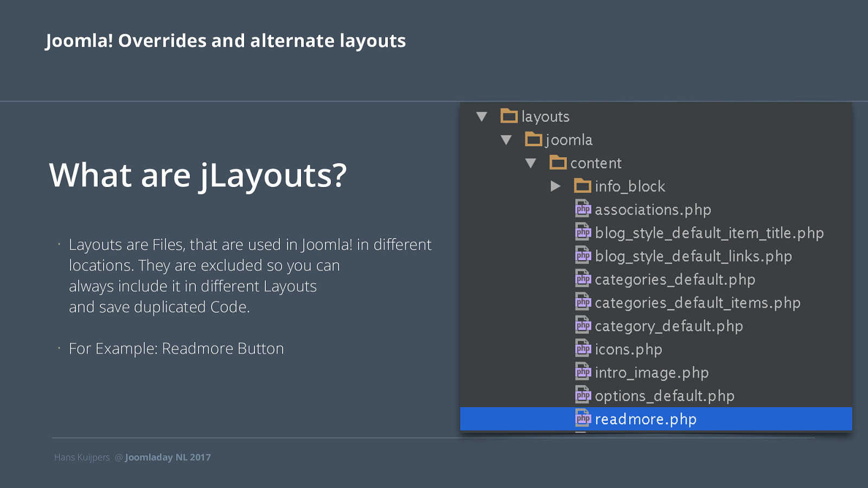Click the PHP icon of options_default.php
Screen dimensions: 868x488
point(583,395)
